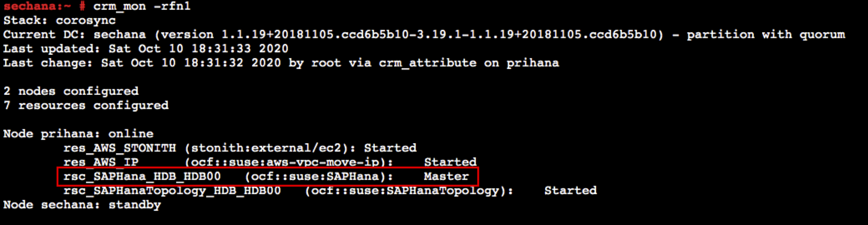Click the 'Master' role status text
Viewport: 868px width, 225px height.
pyautogui.click(x=446, y=176)
